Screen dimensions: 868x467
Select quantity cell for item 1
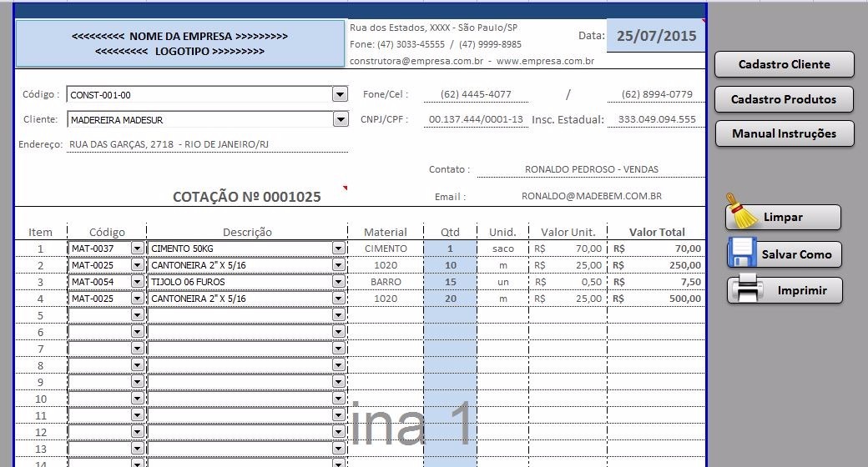pos(450,249)
